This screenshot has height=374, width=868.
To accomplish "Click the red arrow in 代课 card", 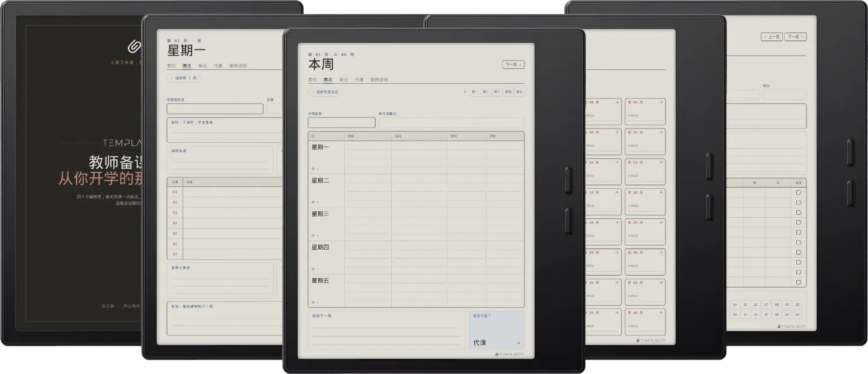I will click(518, 343).
